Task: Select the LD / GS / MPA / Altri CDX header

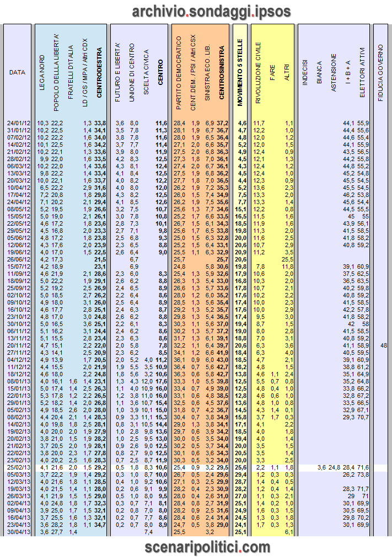Action: 85,73
